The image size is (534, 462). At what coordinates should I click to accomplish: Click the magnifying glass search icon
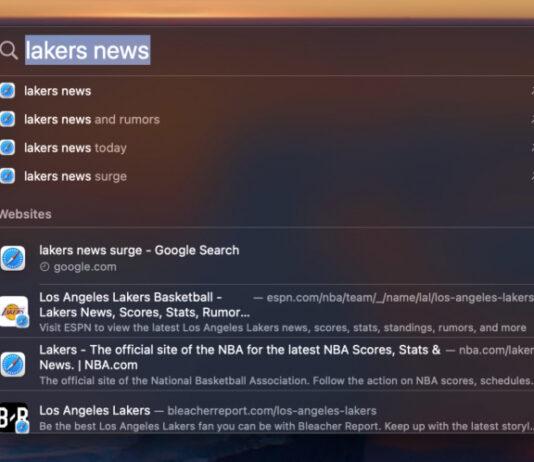coord(9,50)
